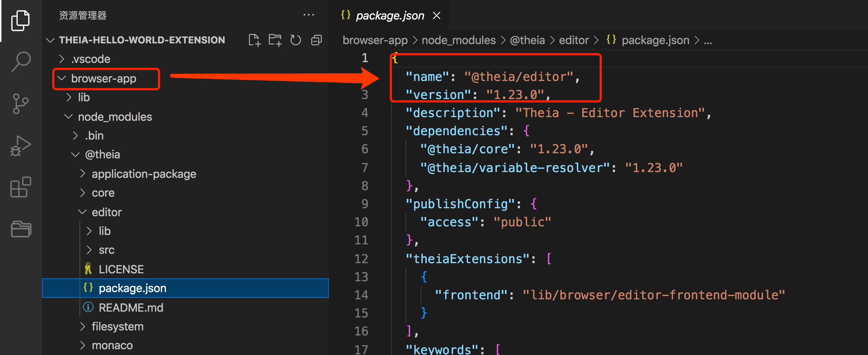
Task: Click the New File icon in explorer header
Action: pos(255,40)
